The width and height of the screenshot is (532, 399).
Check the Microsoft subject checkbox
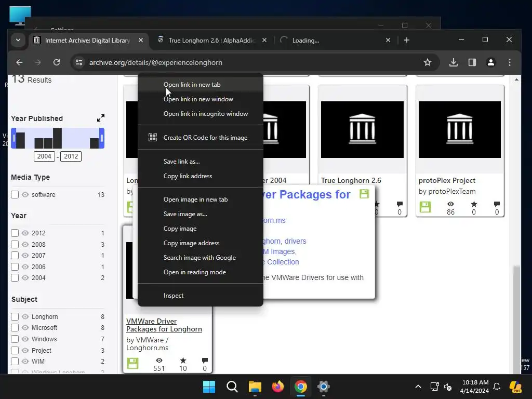click(15, 328)
